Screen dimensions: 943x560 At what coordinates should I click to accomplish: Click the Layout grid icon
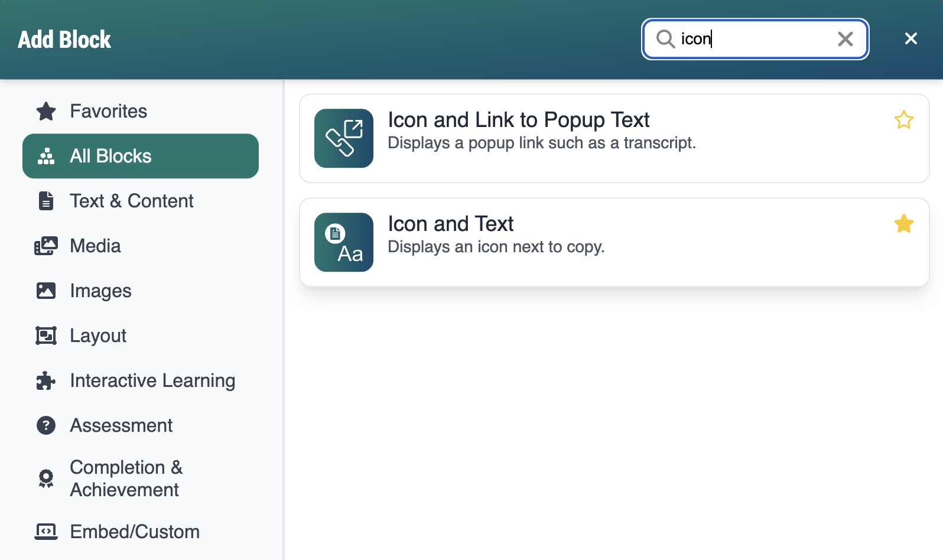46,336
